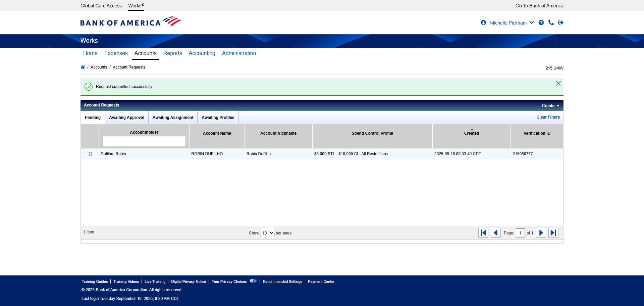Screen dimensions: 644x306
Task: Go to first page button
Action: (x=483, y=233)
